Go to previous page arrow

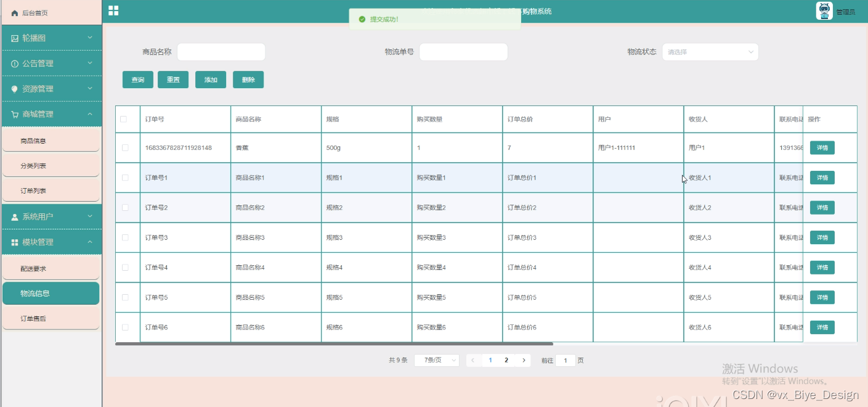point(473,360)
